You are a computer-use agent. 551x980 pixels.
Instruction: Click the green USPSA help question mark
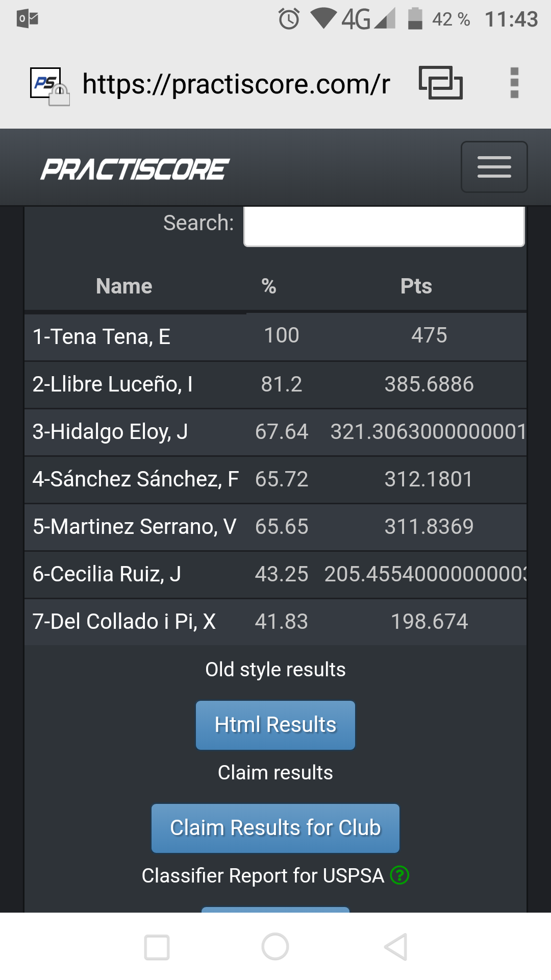[x=399, y=875]
